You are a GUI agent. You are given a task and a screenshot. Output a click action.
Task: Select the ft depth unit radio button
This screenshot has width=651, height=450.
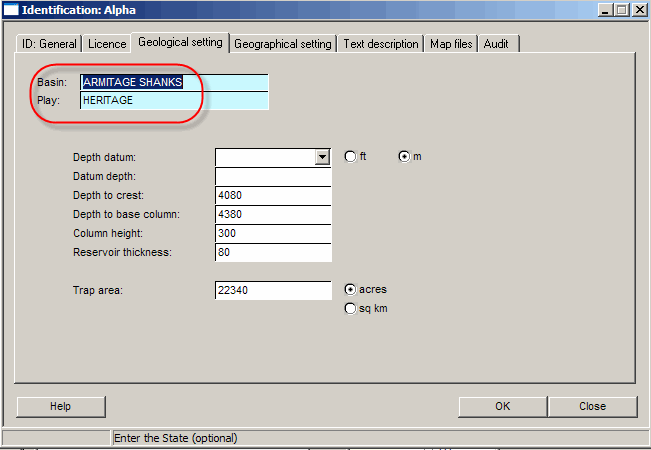coord(350,157)
